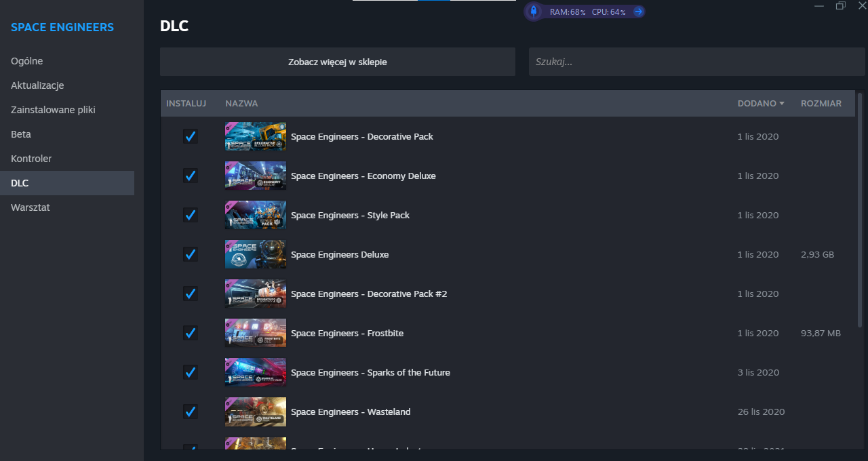Disable install checkbox for Wasteland DLC
868x461 pixels.
click(x=191, y=412)
